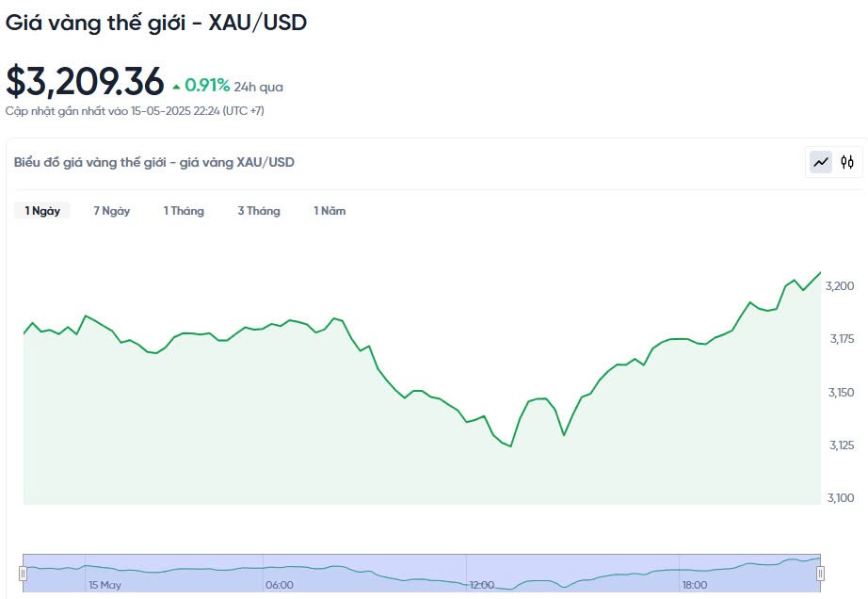
Task: Click the 3,100 y-axis label
Action: point(840,497)
